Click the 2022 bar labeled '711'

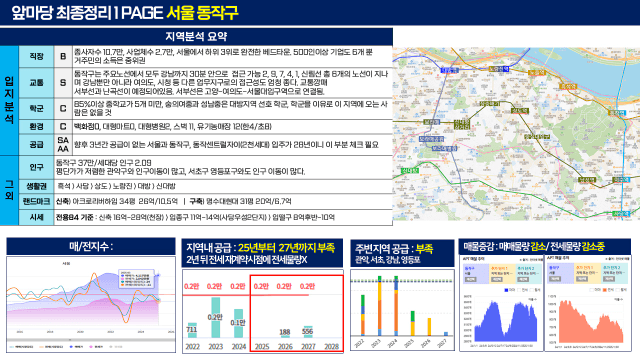click(192, 330)
